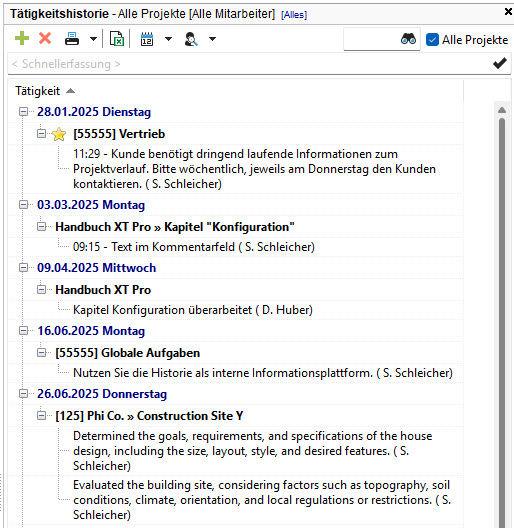Click the green plus add entry icon
Image resolution: width=514 pixels, height=528 pixels.
point(22,39)
